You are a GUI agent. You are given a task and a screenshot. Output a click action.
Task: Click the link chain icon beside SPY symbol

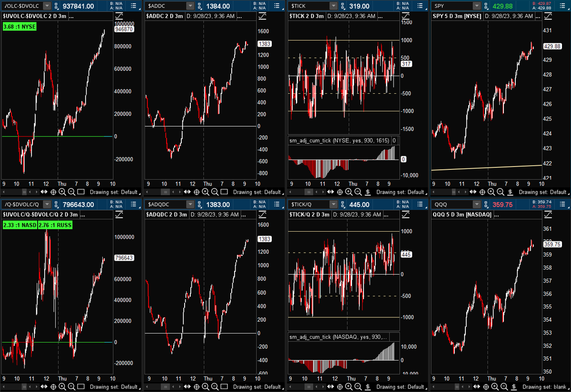coord(486,6)
